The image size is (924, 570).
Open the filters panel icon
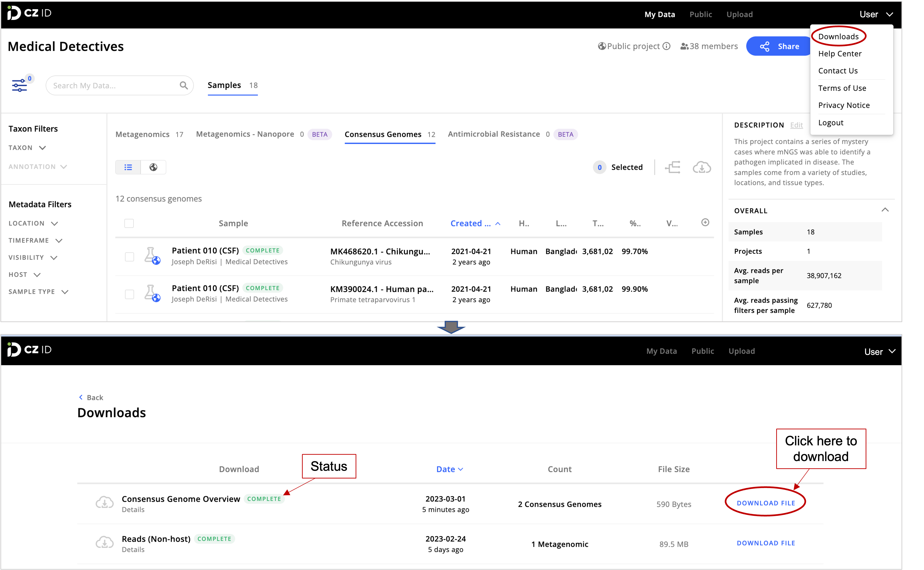(20, 85)
